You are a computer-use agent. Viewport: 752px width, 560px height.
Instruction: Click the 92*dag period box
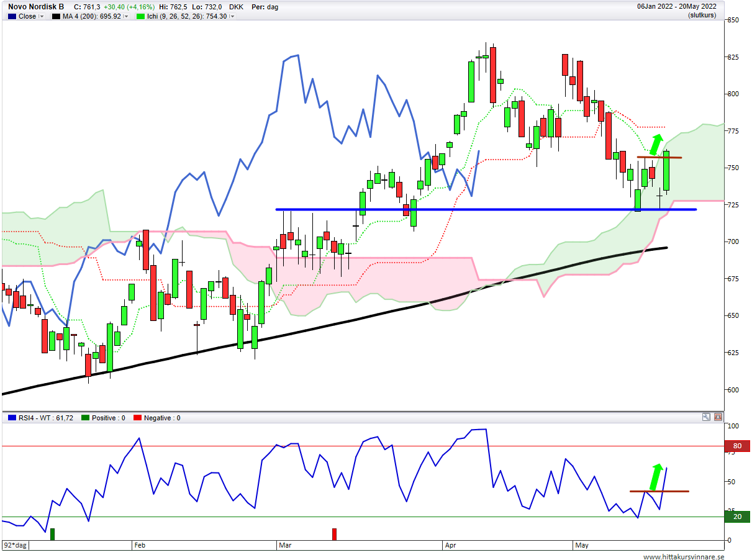(16, 546)
